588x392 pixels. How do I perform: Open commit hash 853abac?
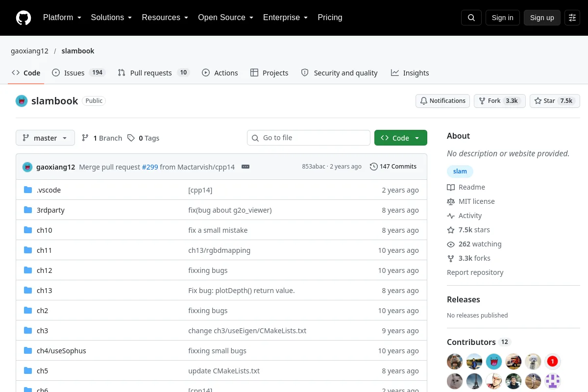314,167
